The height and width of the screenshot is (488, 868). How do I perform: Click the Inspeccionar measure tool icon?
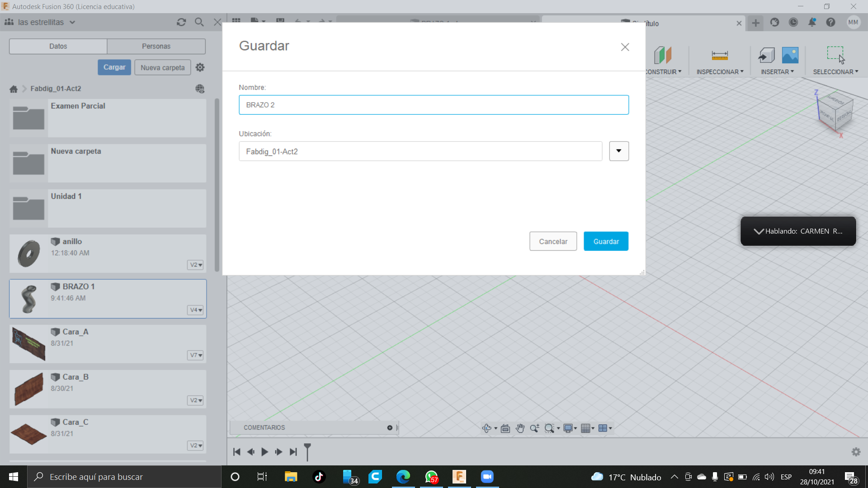719,56
